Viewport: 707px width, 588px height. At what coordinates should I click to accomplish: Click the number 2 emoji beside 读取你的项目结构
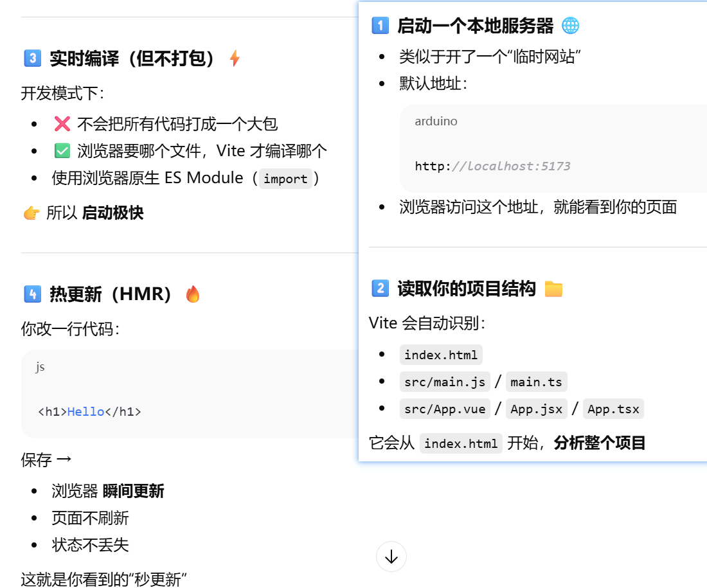click(380, 288)
